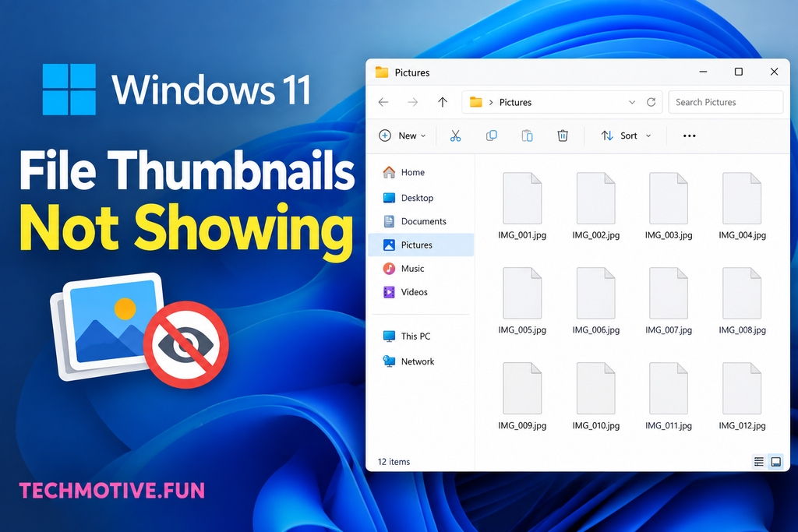The width and height of the screenshot is (798, 532).
Task: Click the Desktop icon in sidebar
Action: coord(389,198)
